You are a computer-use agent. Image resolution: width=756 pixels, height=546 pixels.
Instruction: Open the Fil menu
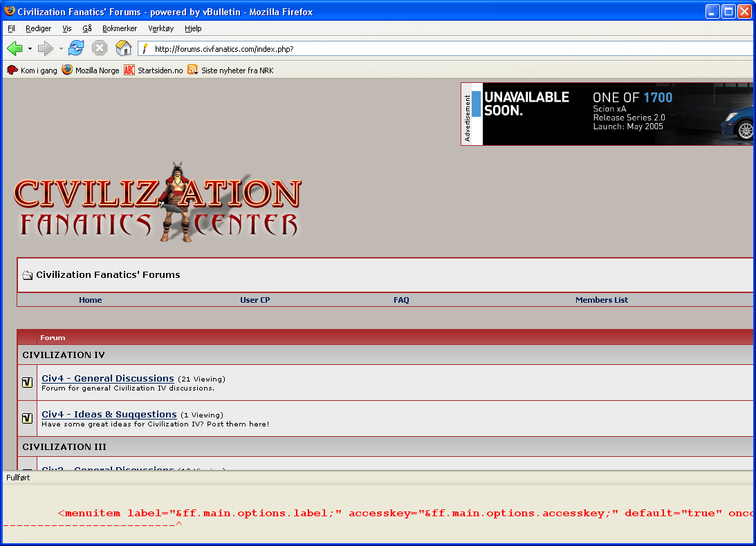(x=12, y=28)
